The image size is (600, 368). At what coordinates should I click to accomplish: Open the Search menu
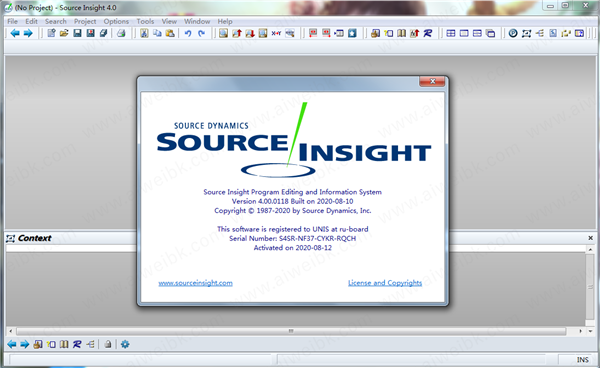(x=55, y=21)
